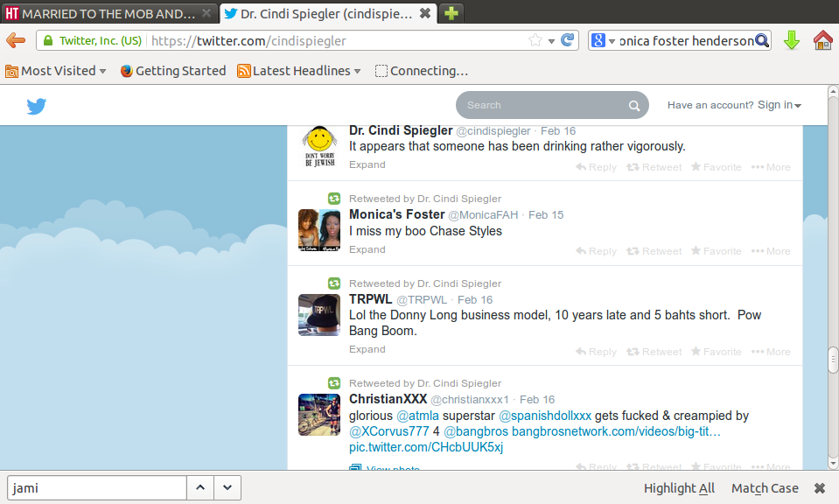Focus the find bar text field
The width and height of the screenshot is (839, 504).
click(97, 488)
